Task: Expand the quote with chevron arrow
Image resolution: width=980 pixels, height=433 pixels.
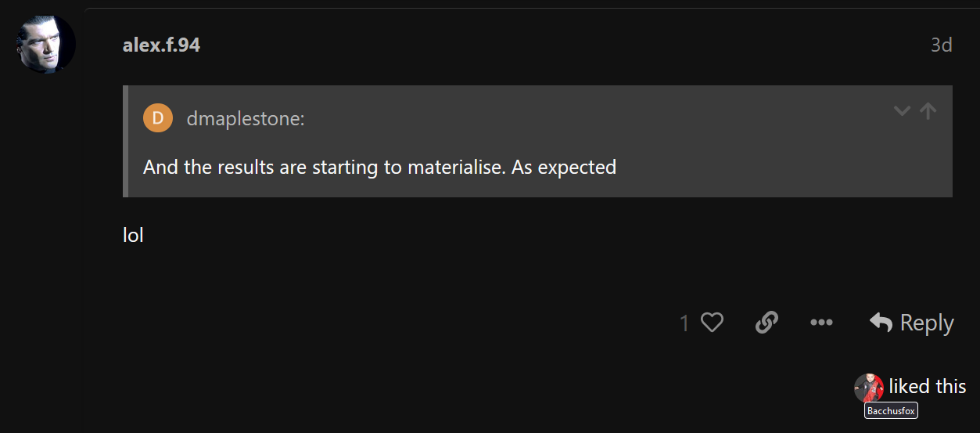Action: pyautogui.click(x=902, y=111)
